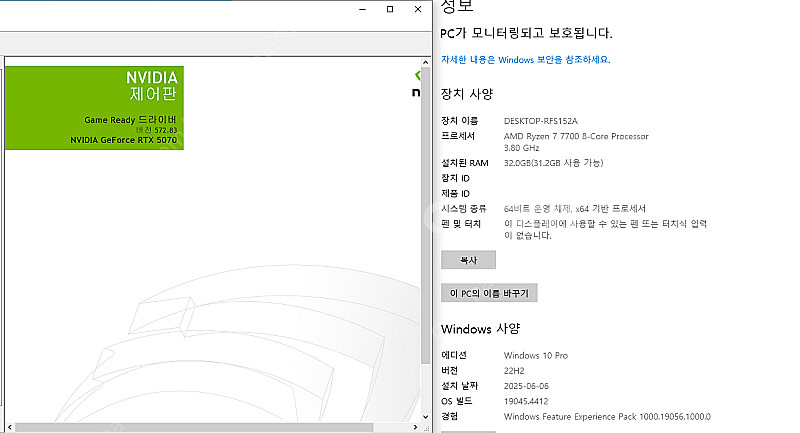Screen dimensions: 800x433
Task: Click the 32.0GB installed RAM value
Action: (554, 163)
